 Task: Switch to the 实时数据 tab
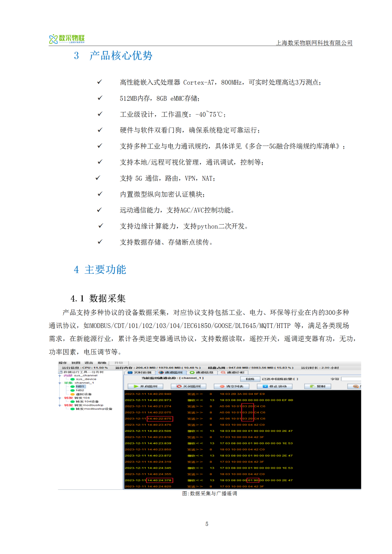tap(140, 372)
